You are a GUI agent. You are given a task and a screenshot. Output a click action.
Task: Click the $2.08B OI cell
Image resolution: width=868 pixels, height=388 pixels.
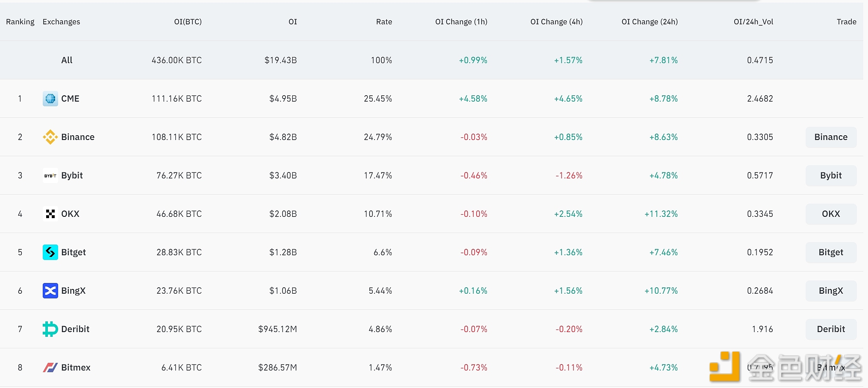coord(283,214)
